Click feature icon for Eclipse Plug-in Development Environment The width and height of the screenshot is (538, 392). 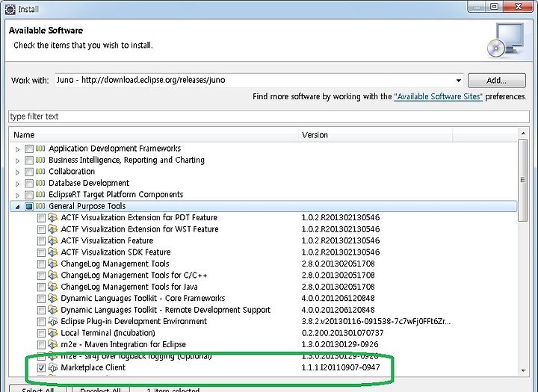pos(52,321)
